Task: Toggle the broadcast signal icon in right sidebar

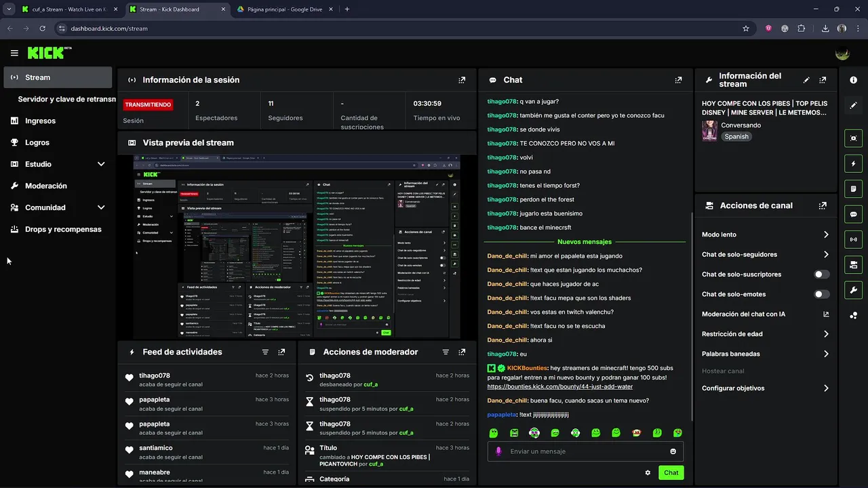Action: 853,239
